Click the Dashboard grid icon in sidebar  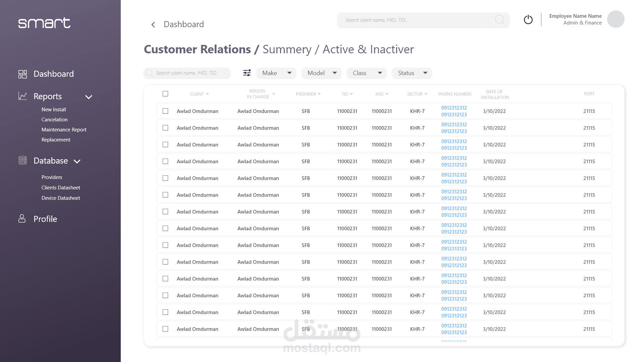pyautogui.click(x=22, y=74)
